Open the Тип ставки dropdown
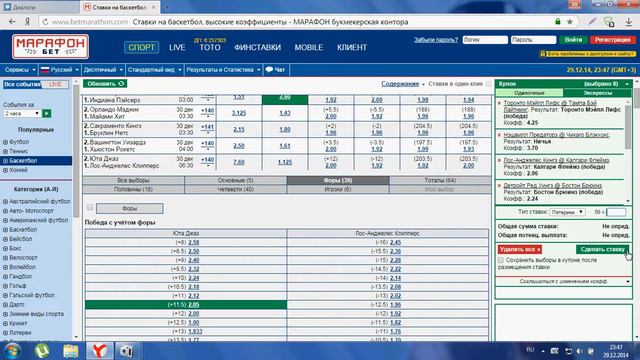Viewport: 640px width, 360px height. (x=567, y=212)
